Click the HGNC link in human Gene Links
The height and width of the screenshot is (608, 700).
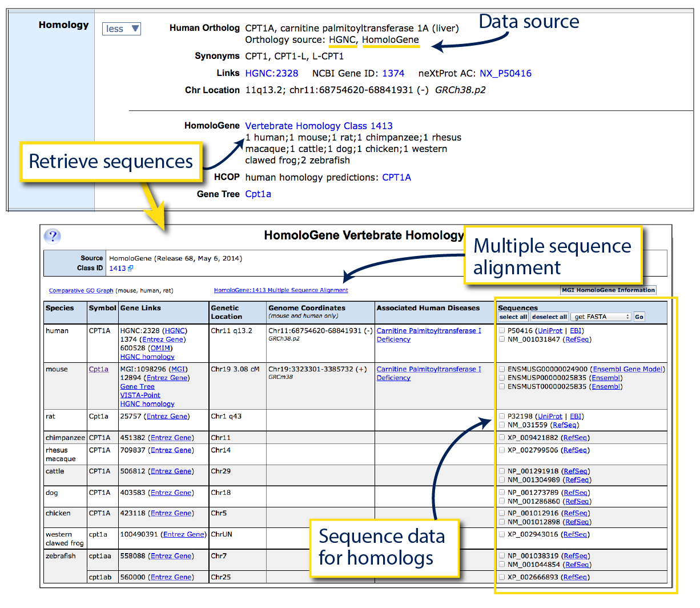[175, 330]
